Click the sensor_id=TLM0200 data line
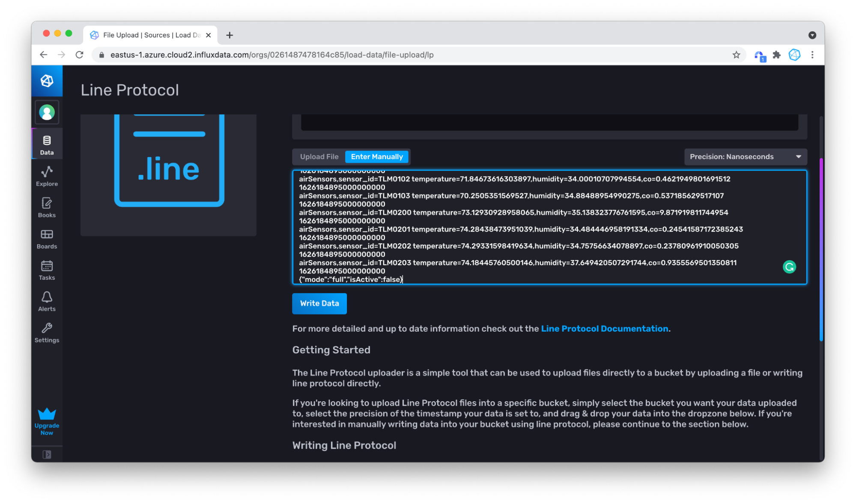Image resolution: width=856 pixels, height=504 pixels. coord(513,212)
